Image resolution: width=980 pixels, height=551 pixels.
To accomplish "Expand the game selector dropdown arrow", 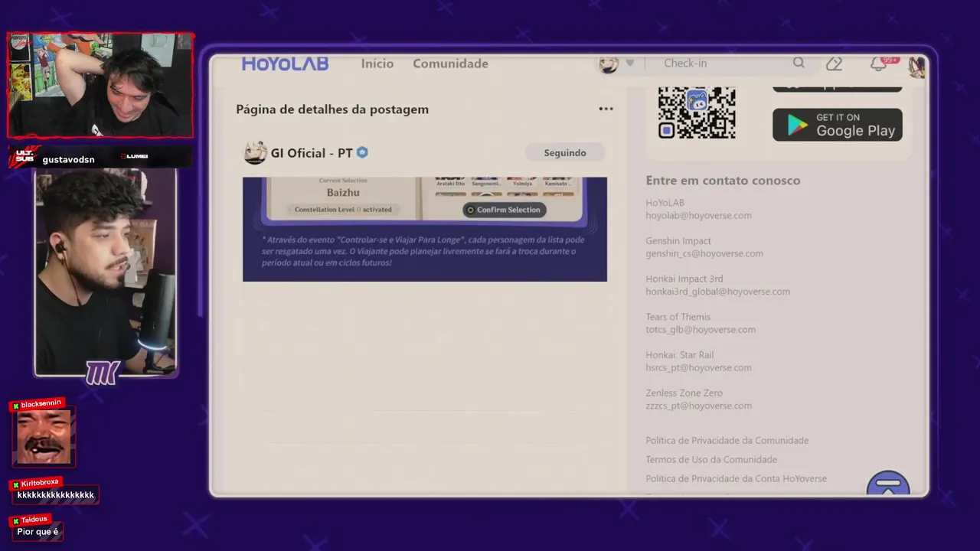I will click(x=630, y=64).
